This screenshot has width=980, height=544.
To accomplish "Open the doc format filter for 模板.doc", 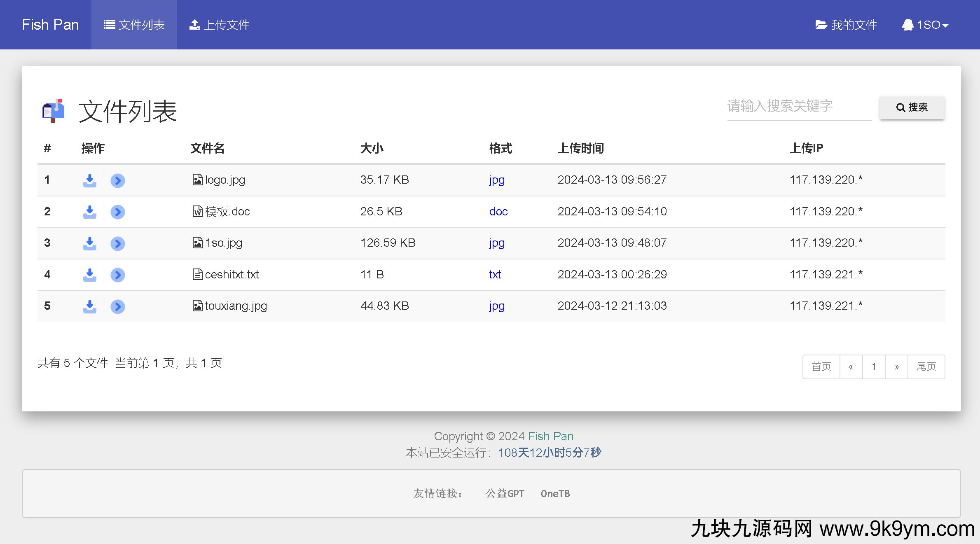I will 498,212.
